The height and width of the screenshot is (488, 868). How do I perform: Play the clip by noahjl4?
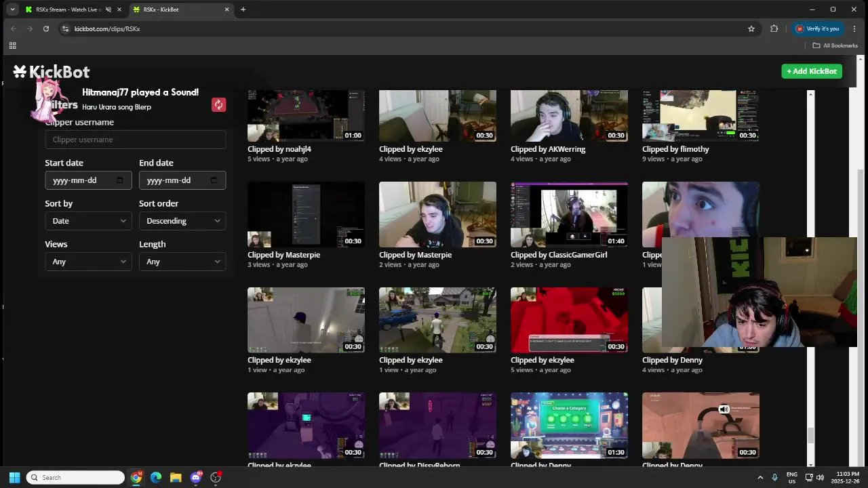306,116
